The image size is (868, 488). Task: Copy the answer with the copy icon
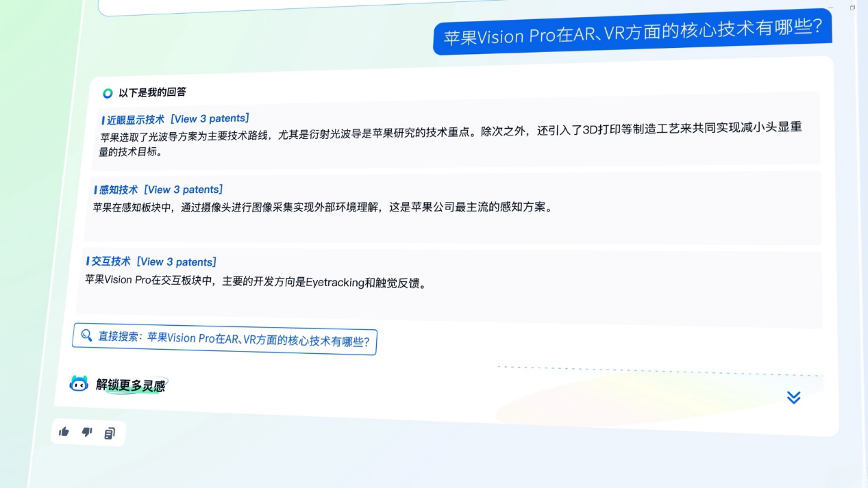point(110,433)
